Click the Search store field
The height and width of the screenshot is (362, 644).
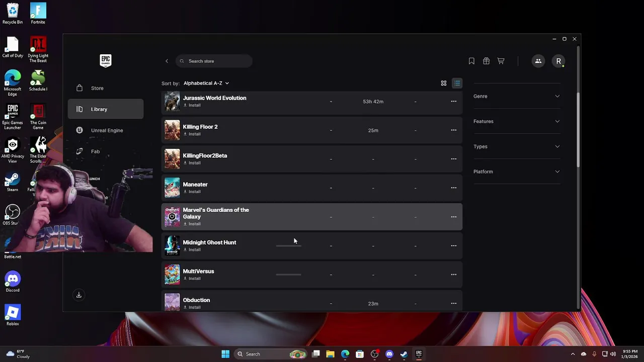[214, 61]
